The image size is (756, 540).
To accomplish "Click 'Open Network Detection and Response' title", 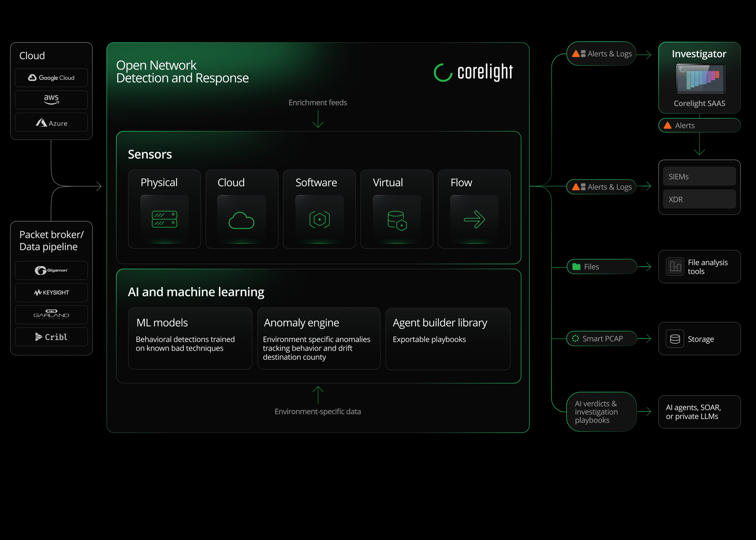I will (182, 71).
